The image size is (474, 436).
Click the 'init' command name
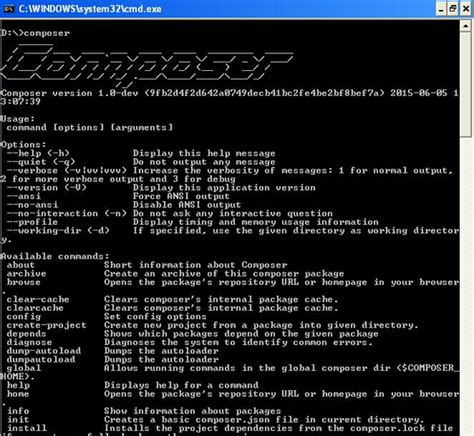(x=18, y=420)
